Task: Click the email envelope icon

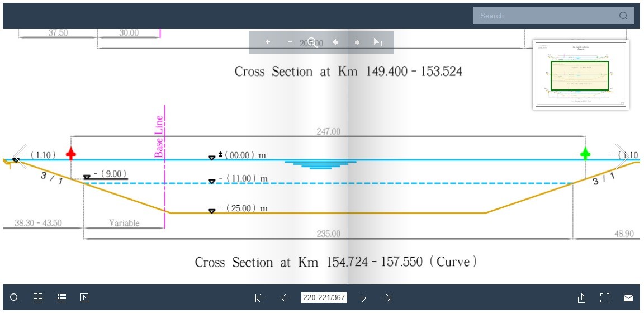Action: (x=628, y=298)
